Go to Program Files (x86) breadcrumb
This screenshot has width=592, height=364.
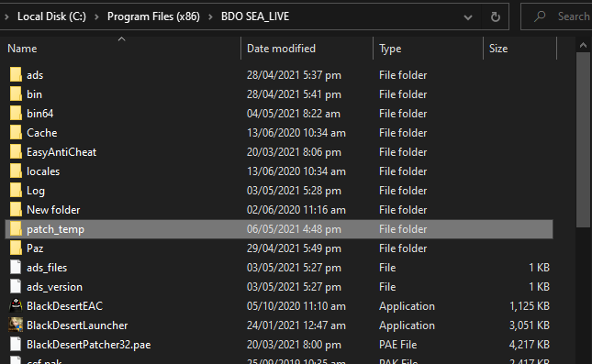[153, 17]
